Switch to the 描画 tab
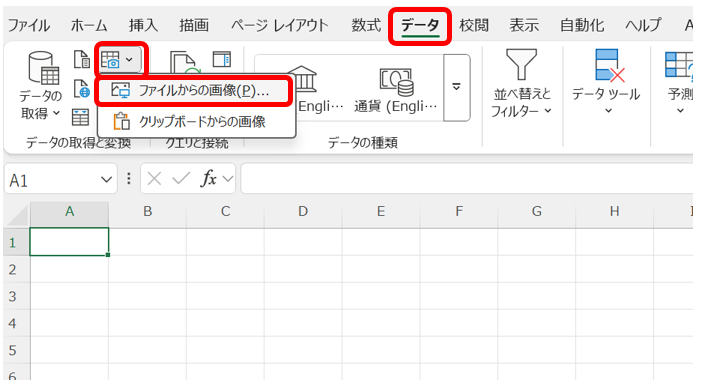The width and height of the screenshot is (701, 384). pyautogui.click(x=194, y=25)
